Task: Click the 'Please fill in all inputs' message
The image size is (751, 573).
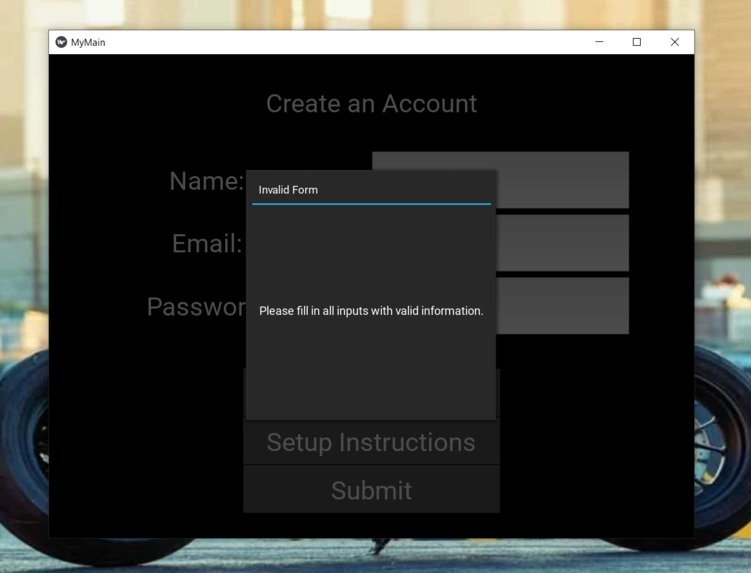Action: click(x=371, y=311)
